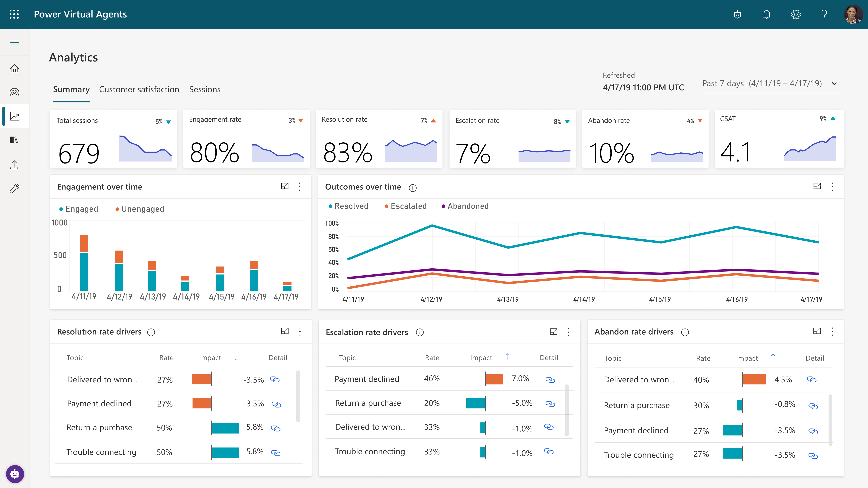Collapse the navigation pane with hamburger icon
Screen dimensions: 868x488
[x=14, y=42]
